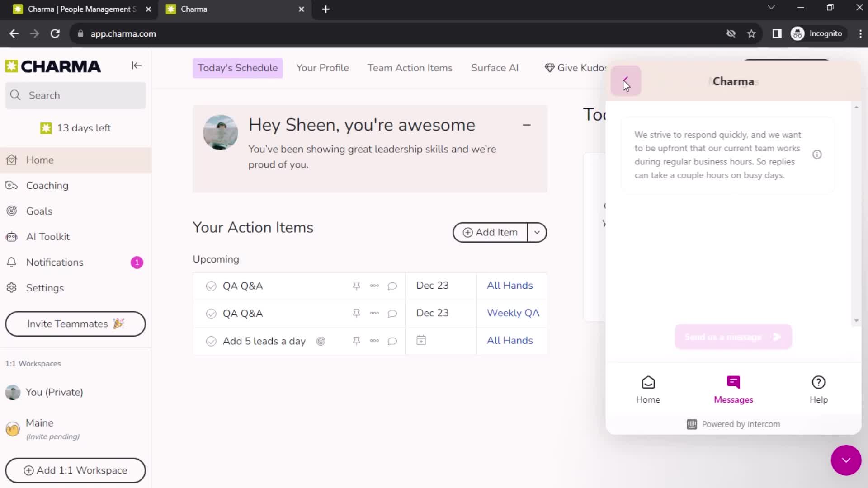Open AI Toolkit in the sidebar
The height and width of the screenshot is (488, 868).
click(x=75, y=237)
